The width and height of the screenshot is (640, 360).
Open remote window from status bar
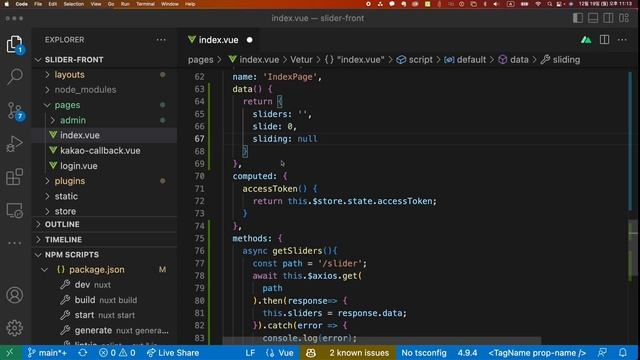(10, 353)
